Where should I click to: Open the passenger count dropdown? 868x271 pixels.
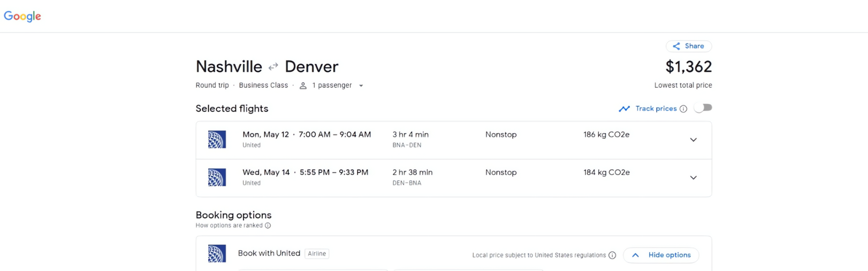coord(361,86)
